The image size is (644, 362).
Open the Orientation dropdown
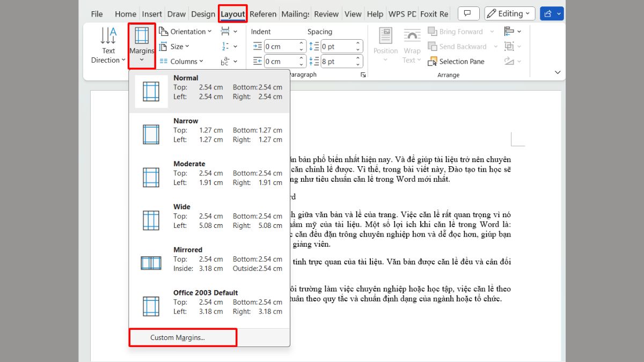tap(185, 31)
